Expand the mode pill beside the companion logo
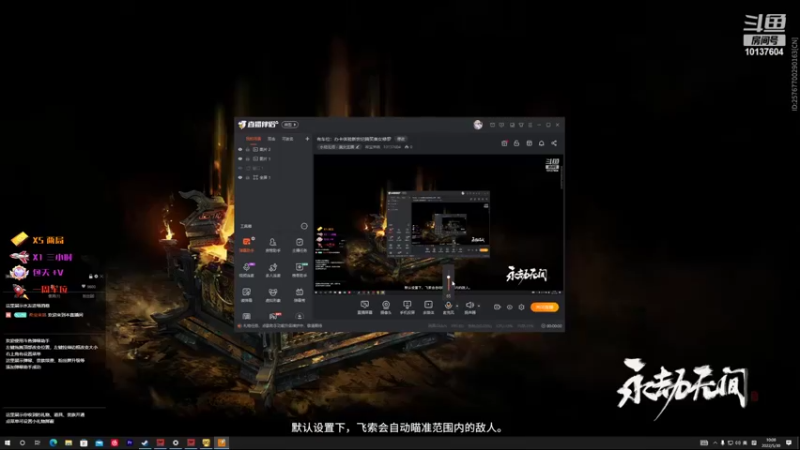800x450 pixels. coord(290,124)
